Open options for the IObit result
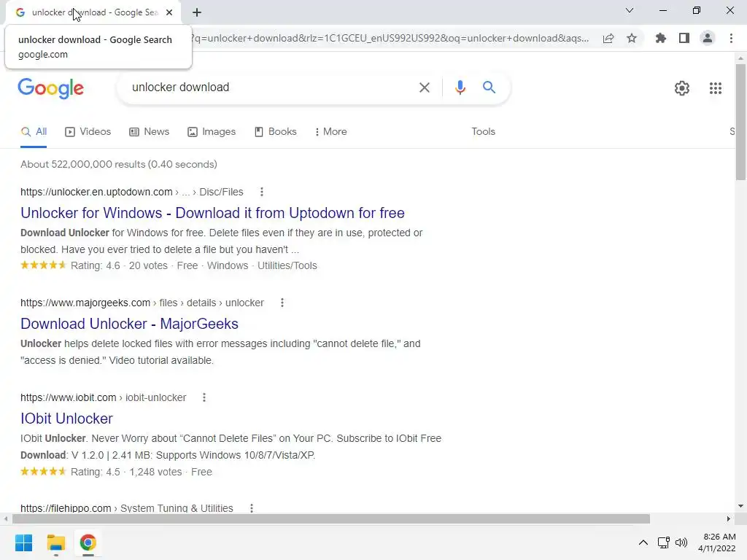747x560 pixels. (204, 397)
